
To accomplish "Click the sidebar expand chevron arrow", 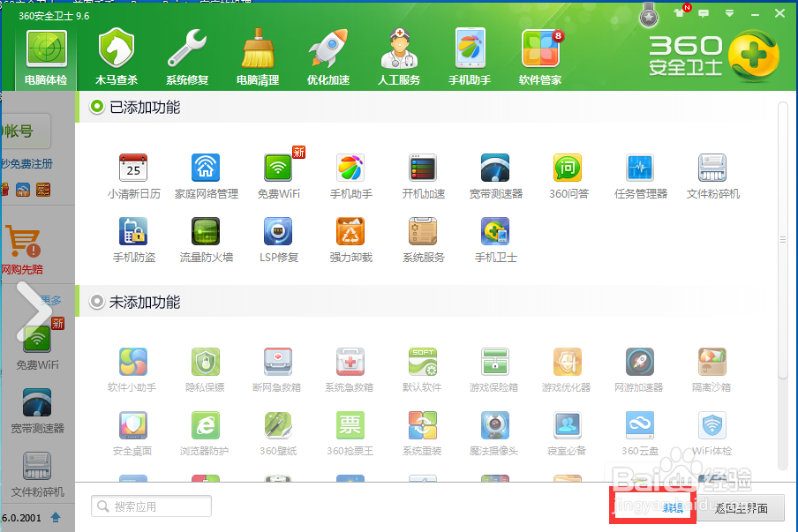I will pyautogui.click(x=34, y=311).
